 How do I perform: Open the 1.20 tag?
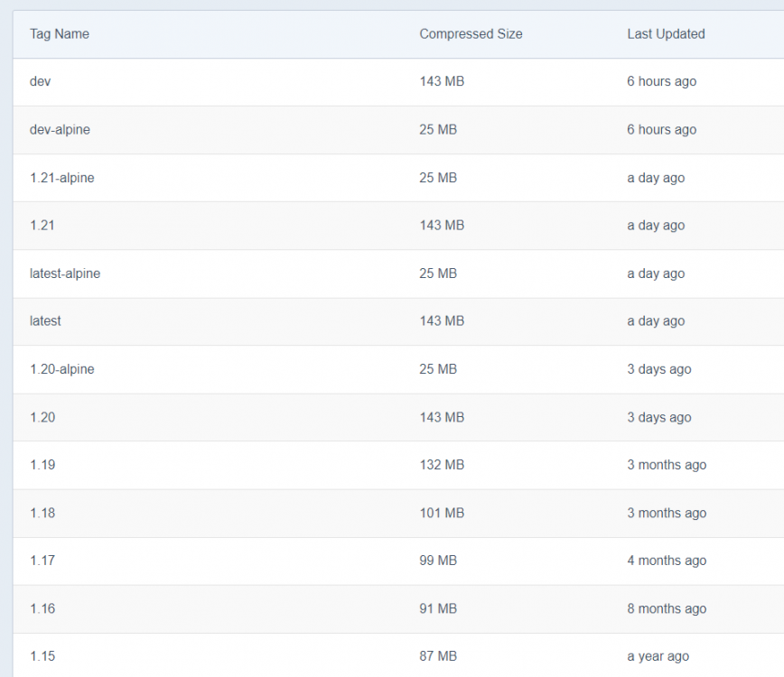42,417
